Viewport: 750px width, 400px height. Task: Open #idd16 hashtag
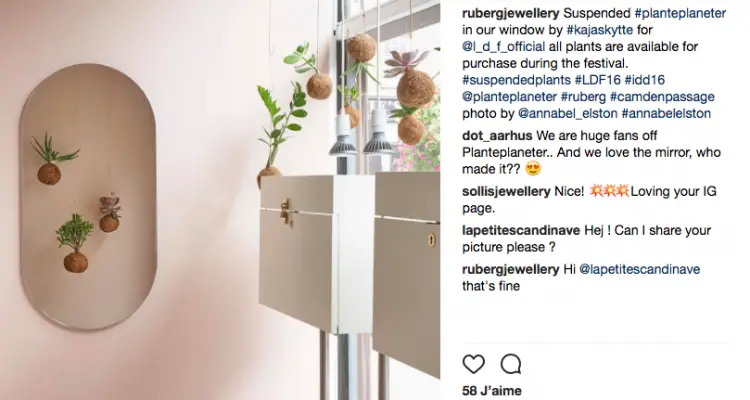645,80
